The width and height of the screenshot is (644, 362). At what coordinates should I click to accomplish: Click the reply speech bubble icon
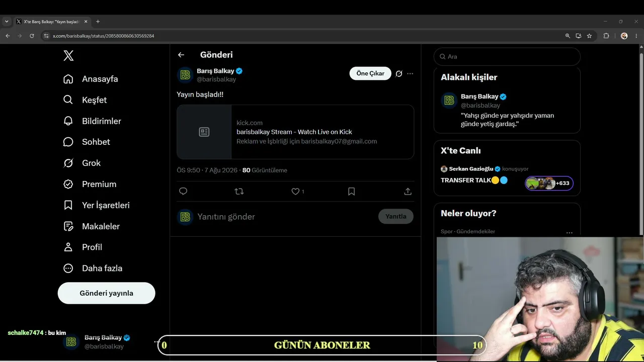183,192
